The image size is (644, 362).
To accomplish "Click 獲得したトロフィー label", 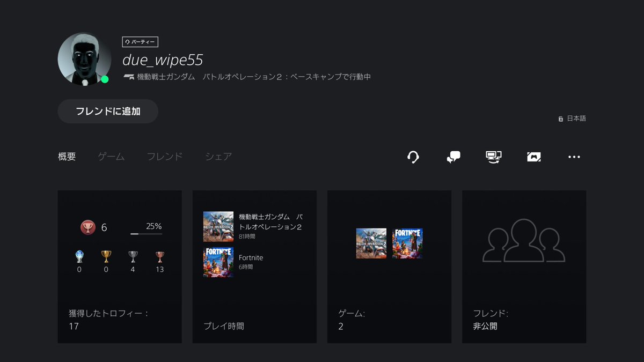I will (108, 313).
